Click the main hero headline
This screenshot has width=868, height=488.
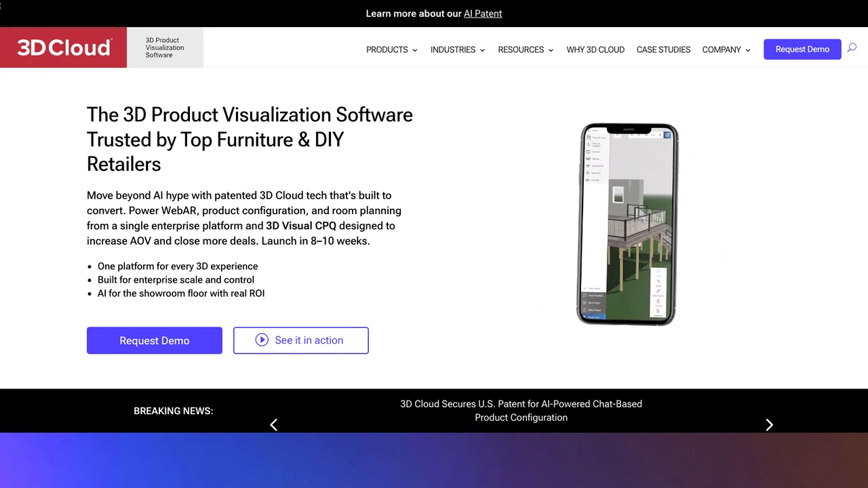pyautogui.click(x=250, y=139)
